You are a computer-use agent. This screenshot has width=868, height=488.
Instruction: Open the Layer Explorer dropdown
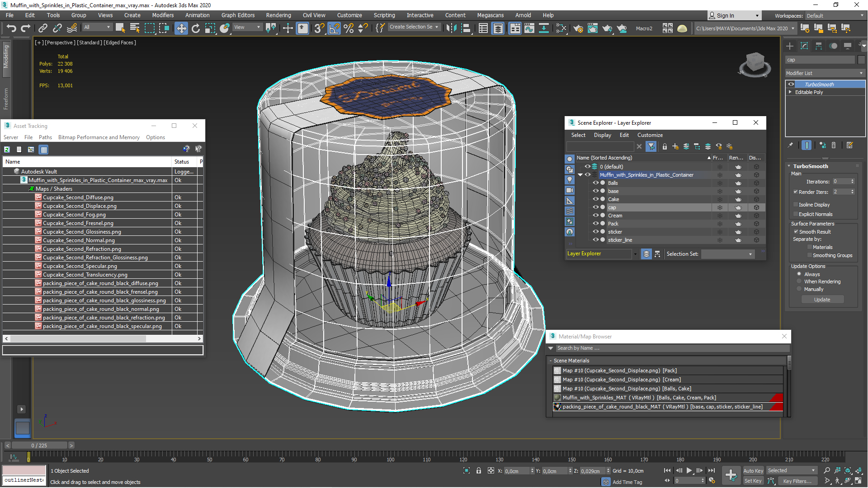(635, 254)
